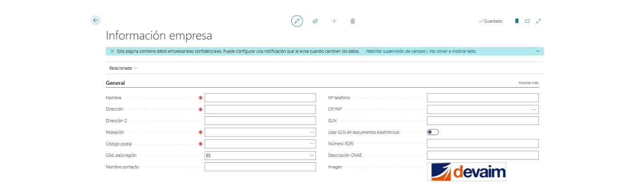Screen dimensions: 644x196
Task: Click Habilitar supervisión de campos link
Action: [x=396, y=51]
